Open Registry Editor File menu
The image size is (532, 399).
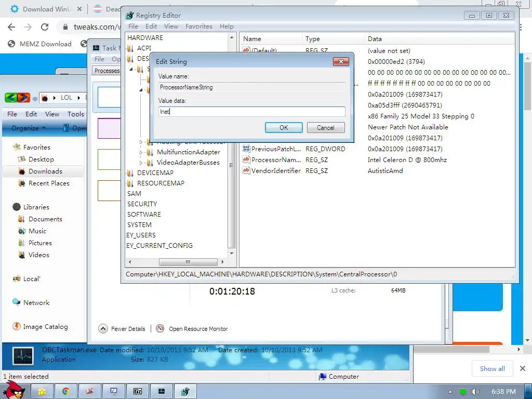tap(133, 26)
